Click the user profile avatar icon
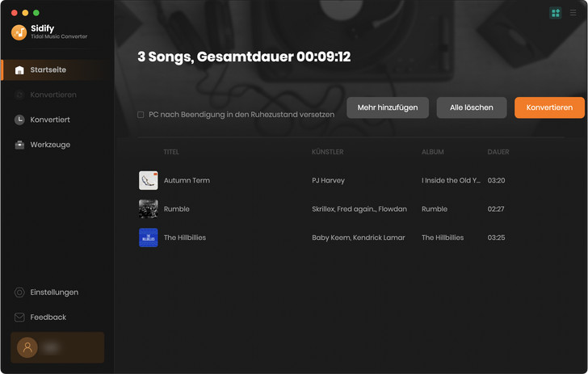588x374 pixels. pyautogui.click(x=27, y=347)
